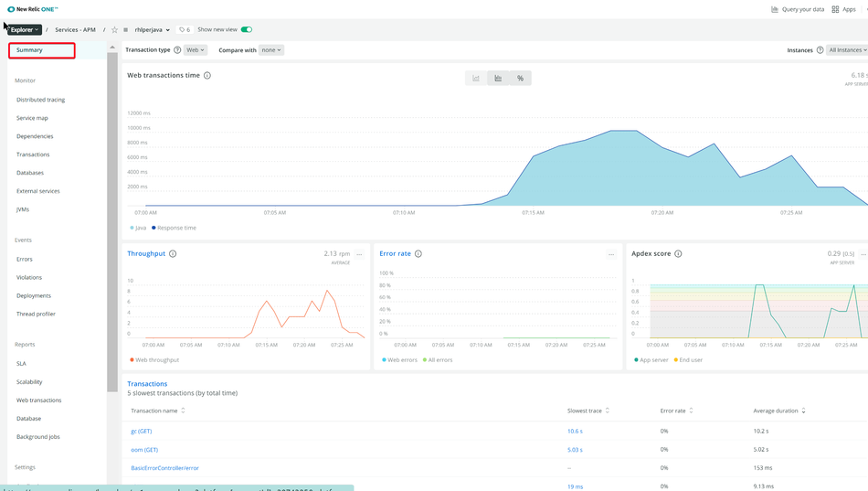Open Transaction type Web dropdown
Viewport: 868px width, 491px height.
tap(196, 50)
